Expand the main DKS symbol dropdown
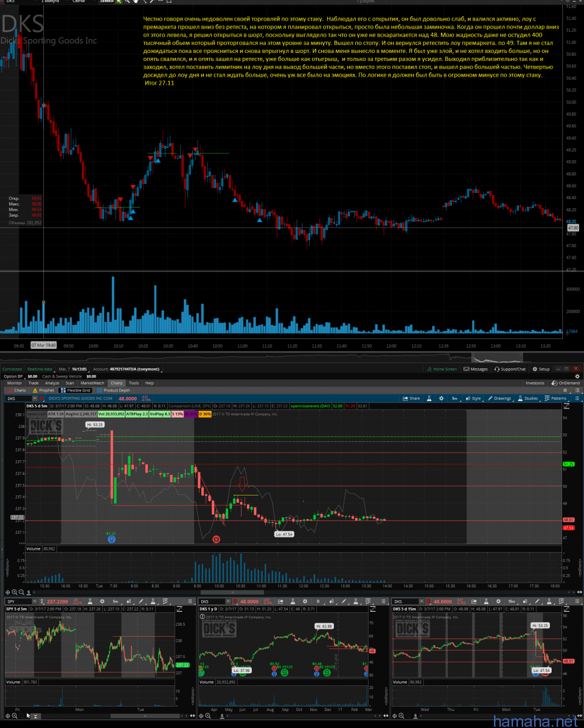The width and height of the screenshot is (584, 728). [35, 398]
